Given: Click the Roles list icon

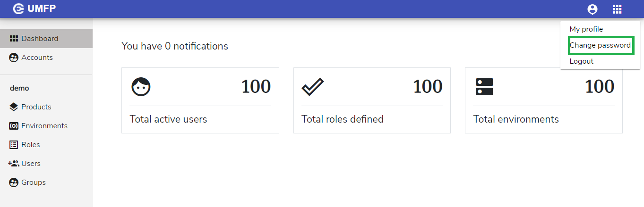Looking at the screenshot, I should coord(14,145).
